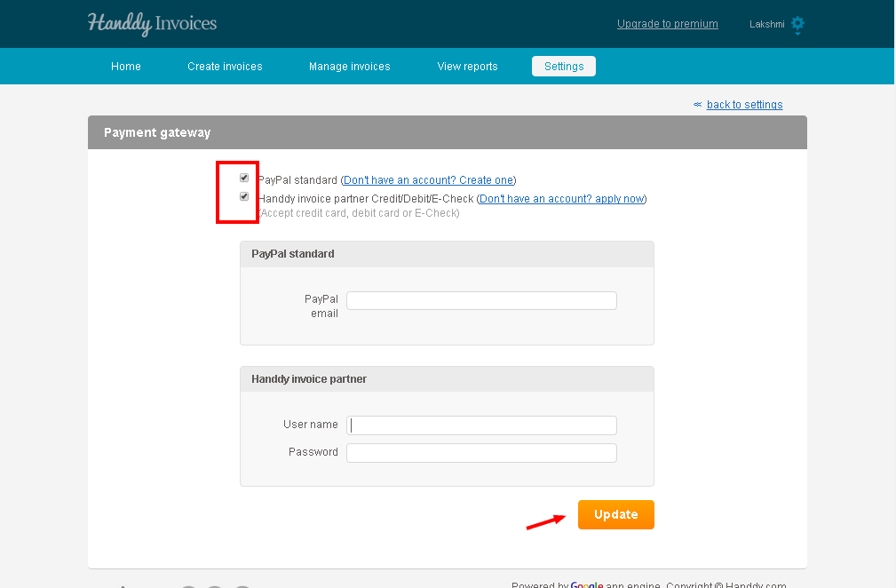
Task: Click the orange Update button
Action: [x=616, y=514]
